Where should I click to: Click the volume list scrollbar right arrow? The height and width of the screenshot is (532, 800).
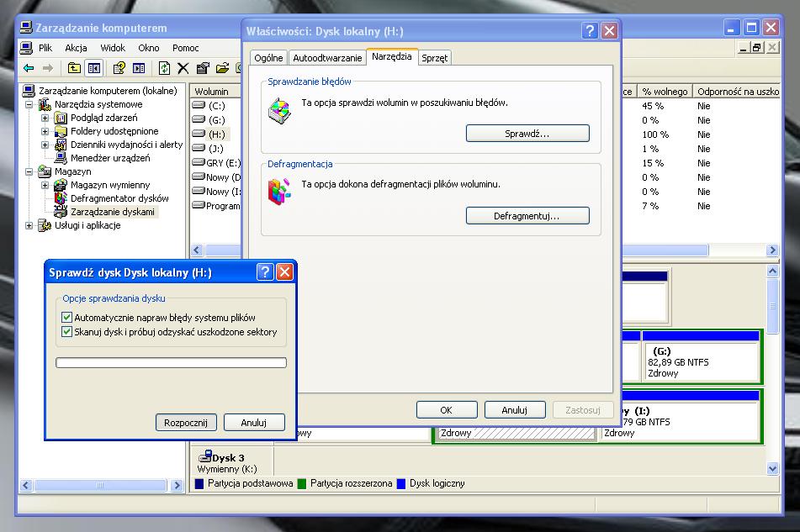tap(772, 250)
